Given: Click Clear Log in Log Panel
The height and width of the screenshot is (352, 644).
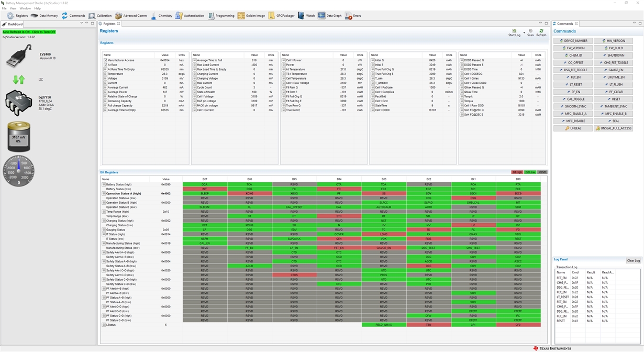Looking at the screenshot, I should coord(634,260).
